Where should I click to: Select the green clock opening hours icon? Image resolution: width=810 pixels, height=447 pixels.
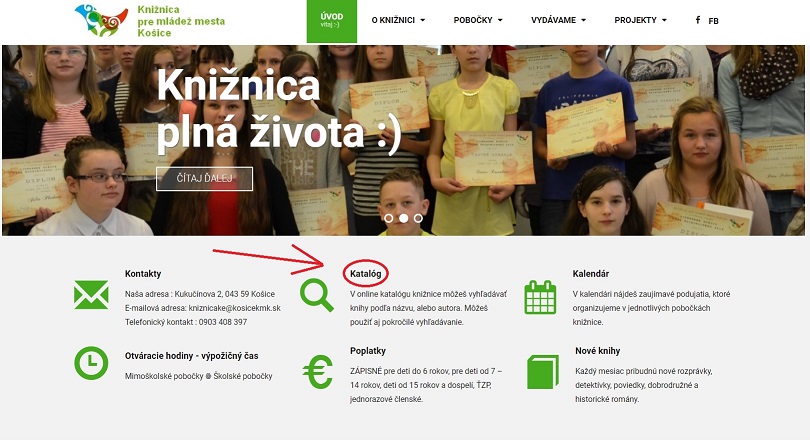tap(91, 363)
